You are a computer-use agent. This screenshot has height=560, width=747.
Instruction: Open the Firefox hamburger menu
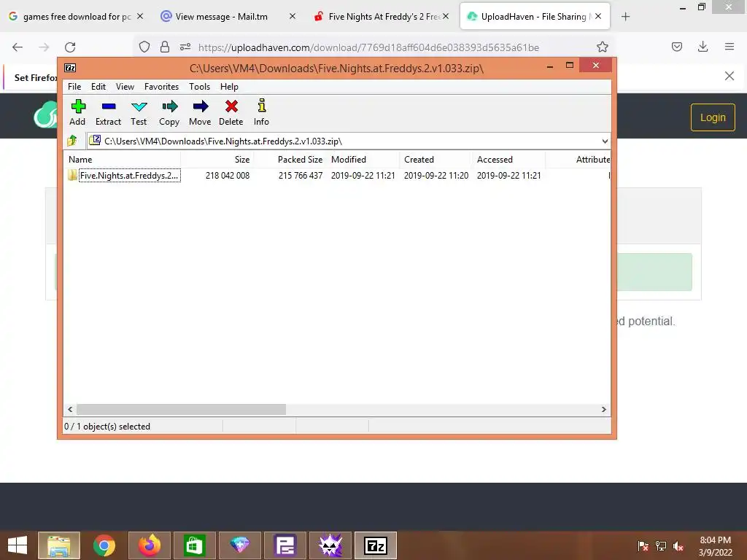[x=729, y=46]
